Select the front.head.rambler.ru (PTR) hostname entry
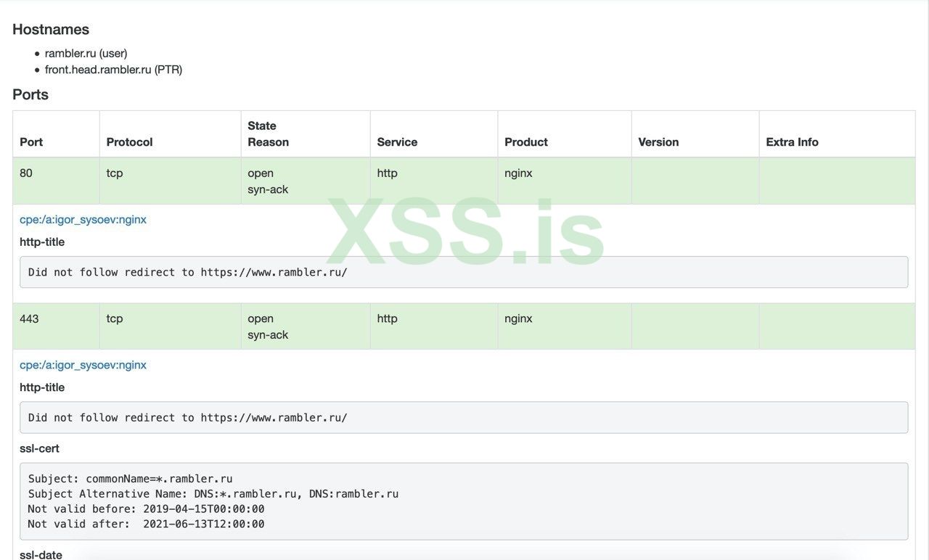Screen dimensions: 929x560 click(x=113, y=70)
